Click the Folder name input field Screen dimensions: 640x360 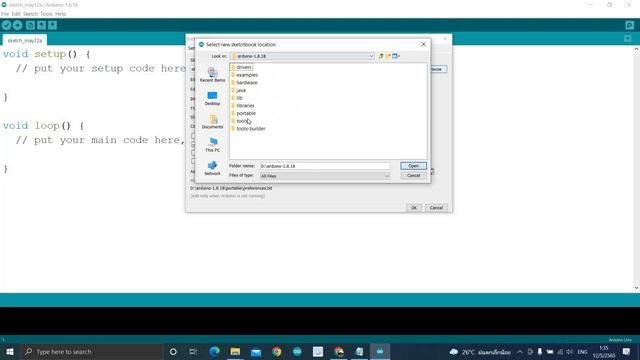coord(325,166)
